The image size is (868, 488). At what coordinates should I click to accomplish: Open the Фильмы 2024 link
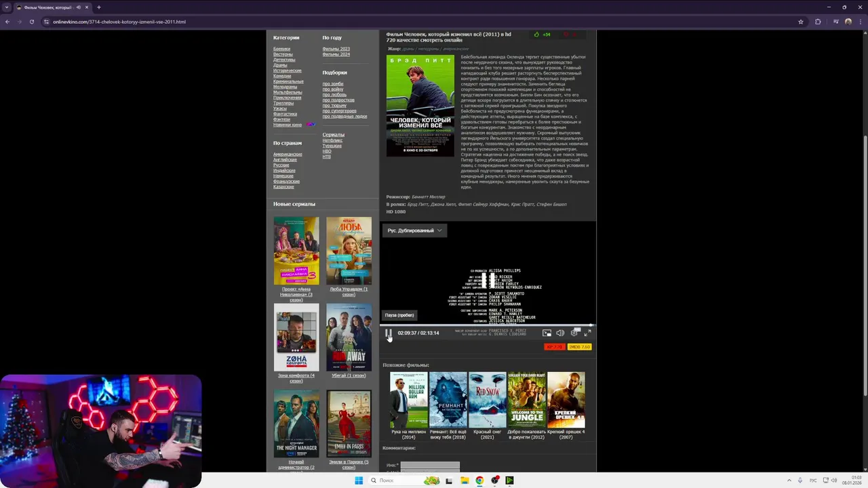click(336, 54)
